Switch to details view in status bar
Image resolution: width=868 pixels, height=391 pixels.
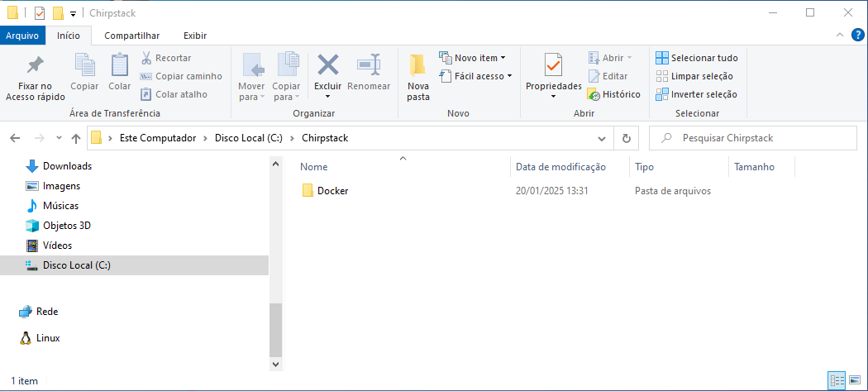(837, 380)
